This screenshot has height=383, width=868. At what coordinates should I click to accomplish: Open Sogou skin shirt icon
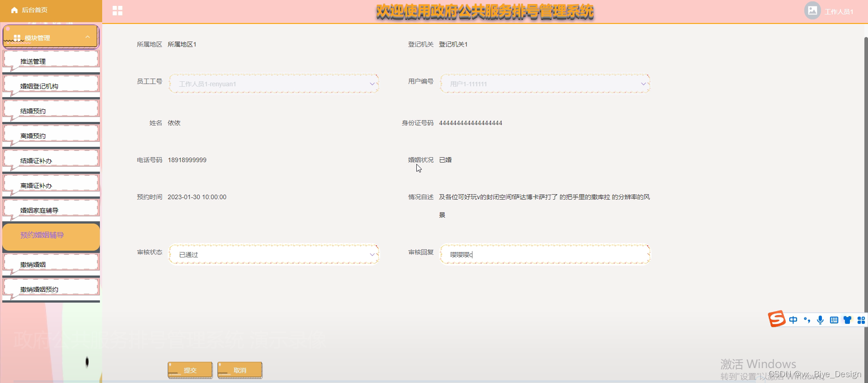click(848, 320)
